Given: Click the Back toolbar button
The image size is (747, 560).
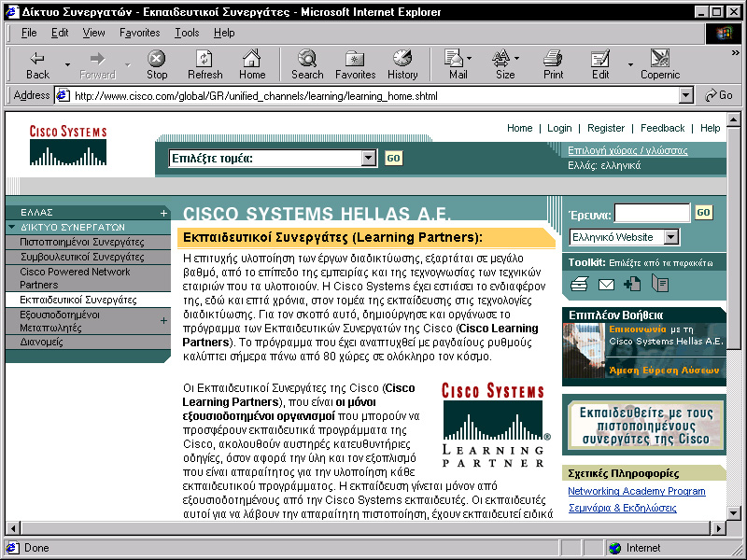Looking at the screenshot, I should [37, 65].
